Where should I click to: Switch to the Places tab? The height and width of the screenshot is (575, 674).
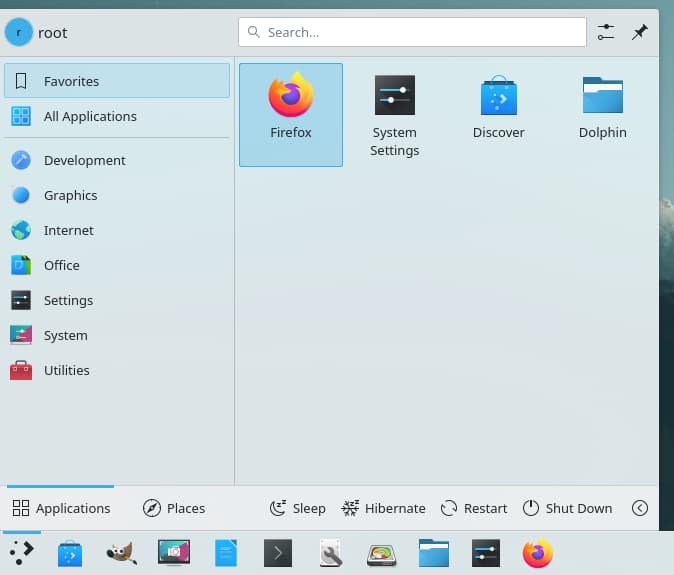pyautogui.click(x=174, y=508)
